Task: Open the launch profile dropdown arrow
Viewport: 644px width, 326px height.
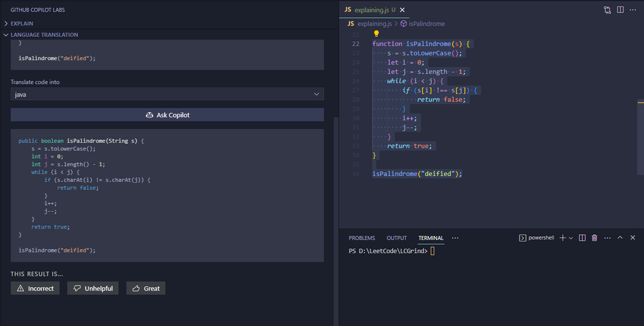Action: pos(571,238)
